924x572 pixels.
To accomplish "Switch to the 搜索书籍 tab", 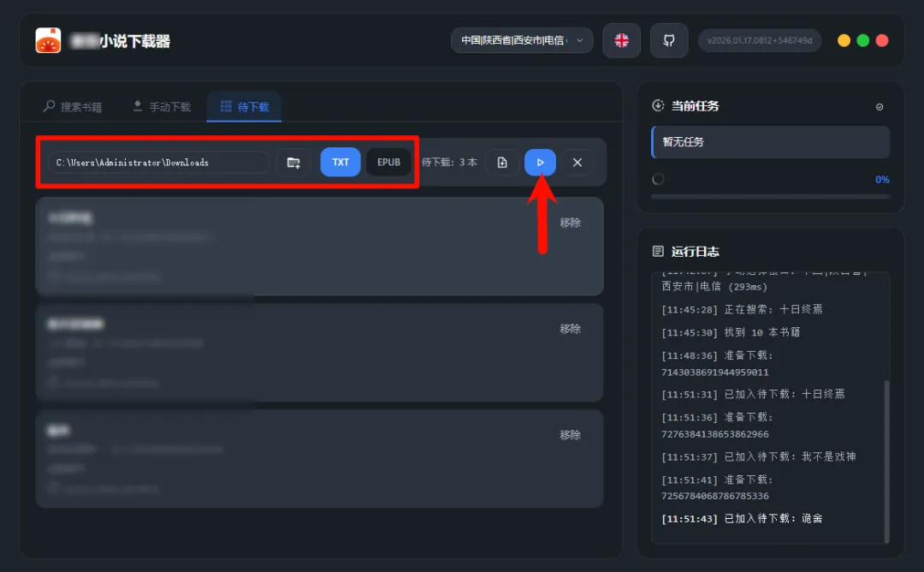I will (73, 107).
